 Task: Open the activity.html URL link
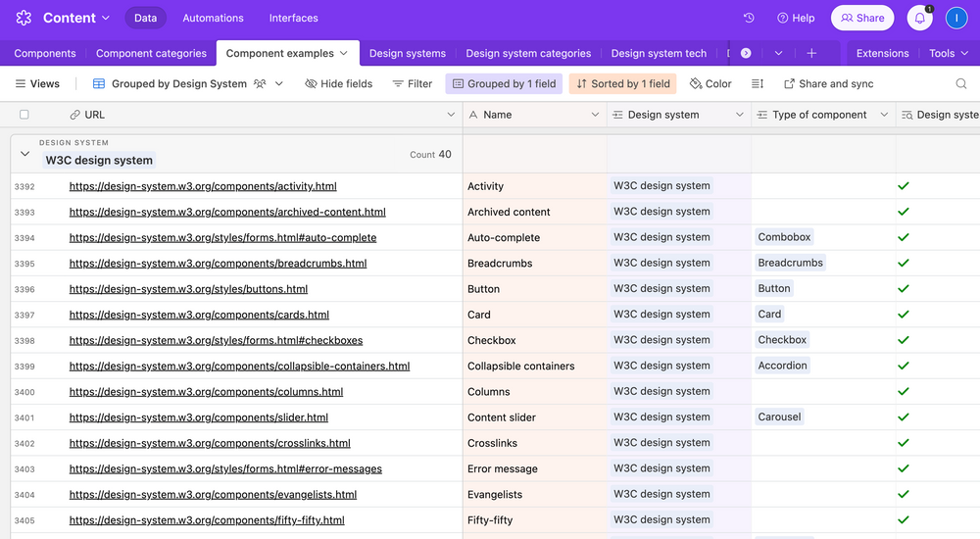coord(203,186)
